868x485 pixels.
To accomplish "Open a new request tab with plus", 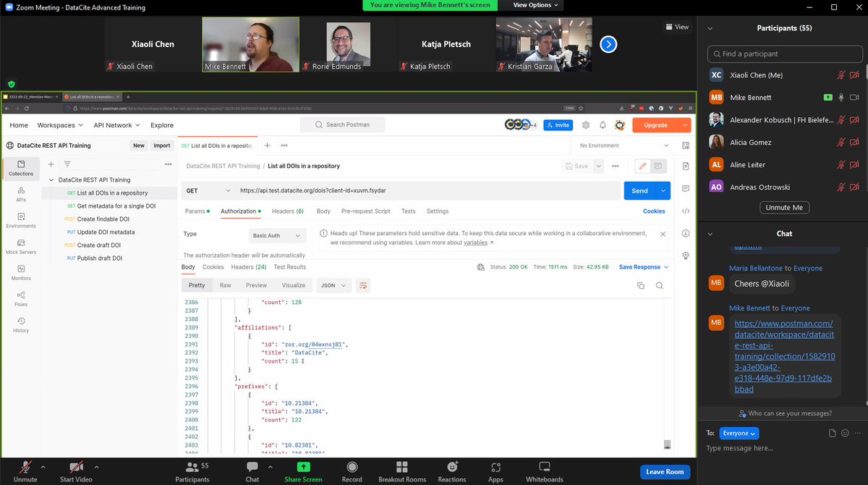I will point(267,145).
